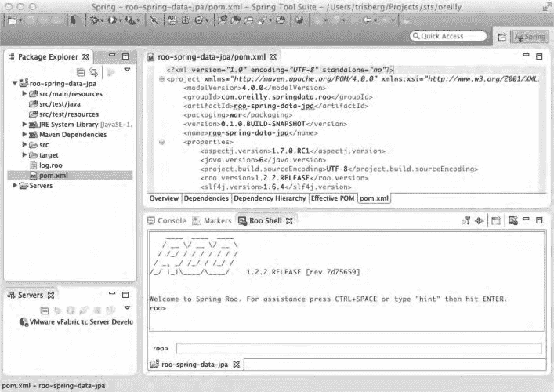The width and height of the screenshot is (554, 392).
Task: Select the Console tab
Action: 168,221
